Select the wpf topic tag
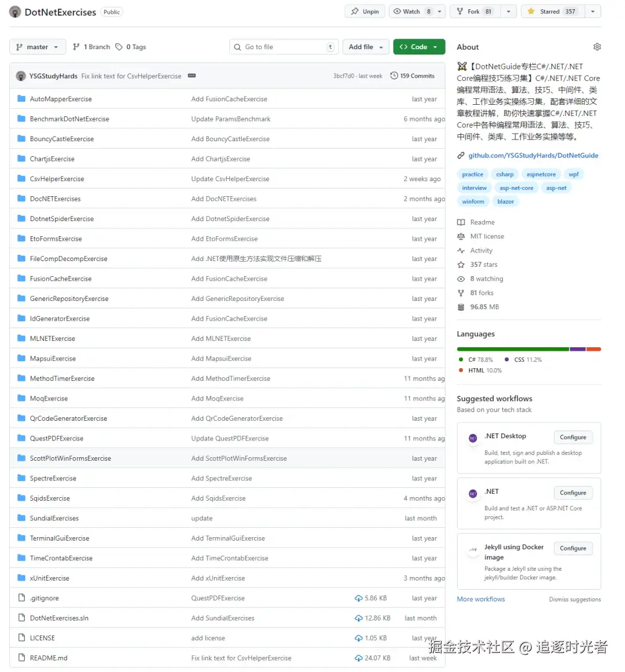 point(573,174)
